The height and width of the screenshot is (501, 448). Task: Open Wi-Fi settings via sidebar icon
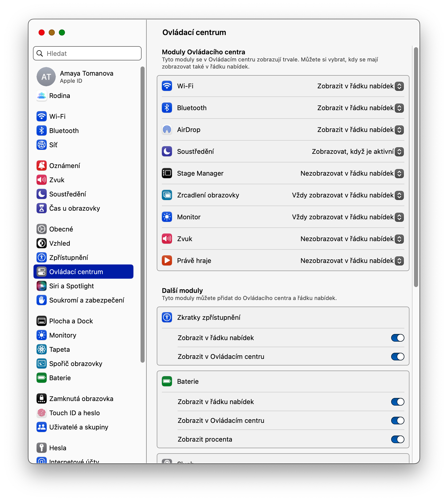tap(42, 116)
